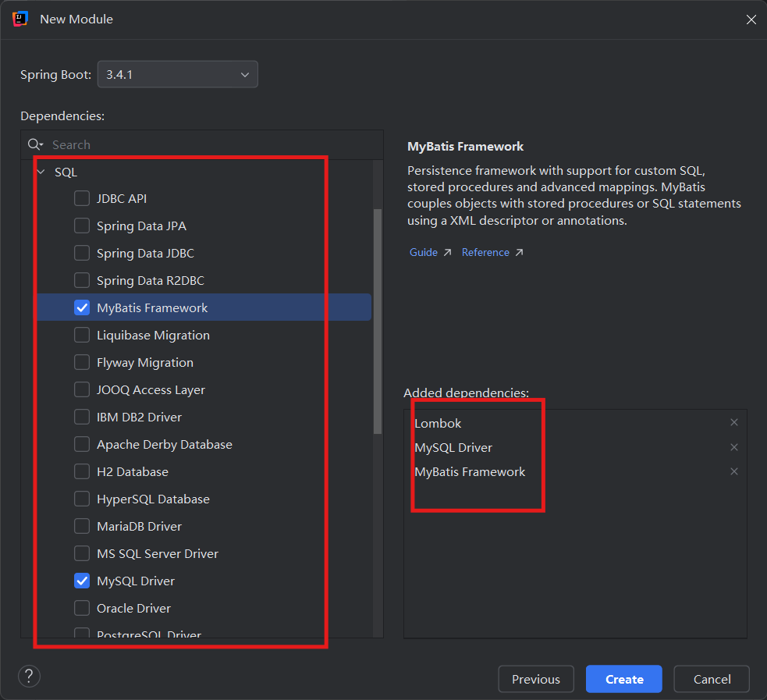
Task: Check the Spring Data JPA option
Action: coord(82,226)
